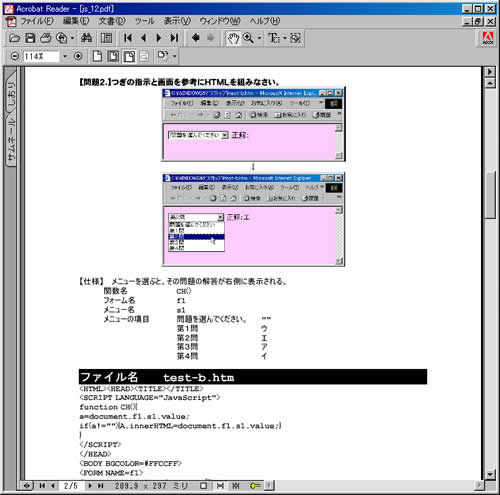Switch to Fit Width view
This screenshot has height=495, width=500.
click(129, 56)
